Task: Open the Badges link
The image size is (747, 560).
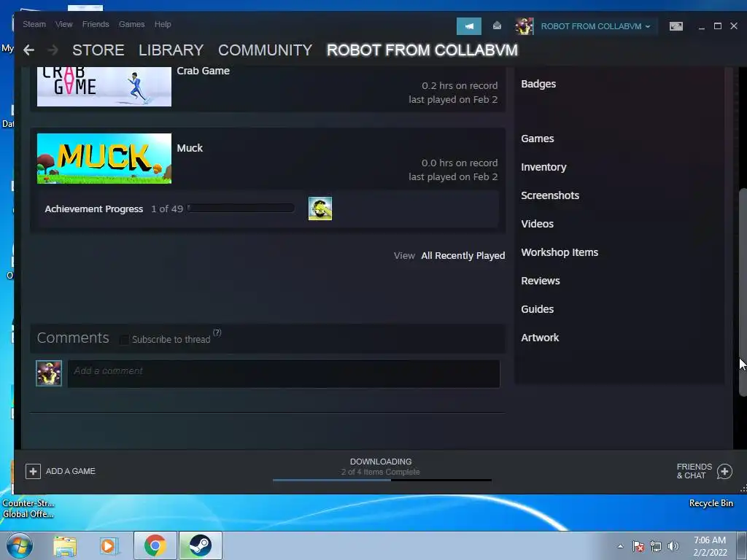Action: click(x=538, y=84)
